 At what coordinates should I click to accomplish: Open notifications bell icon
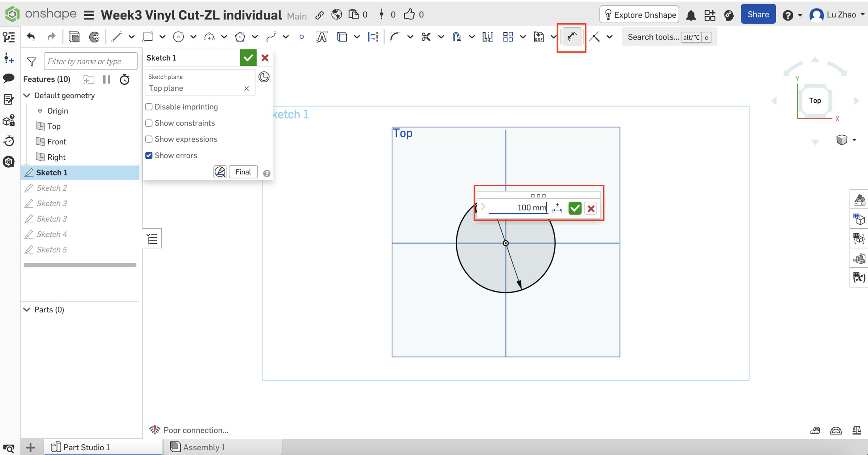pyautogui.click(x=691, y=15)
